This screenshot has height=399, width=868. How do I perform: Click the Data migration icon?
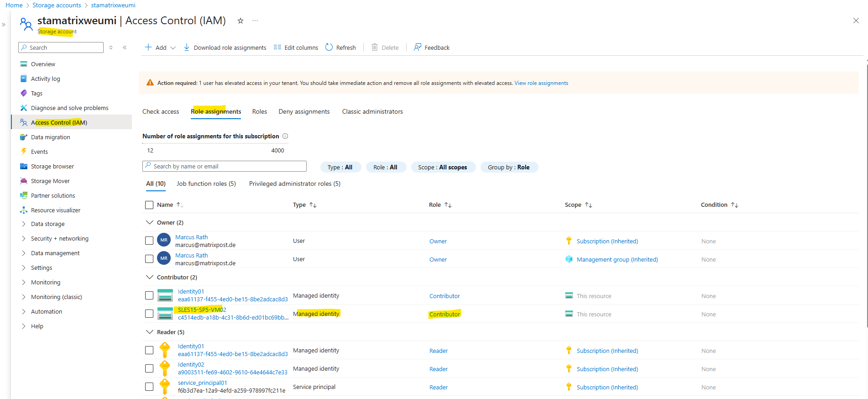pyautogui.click(x=24, y=137)
